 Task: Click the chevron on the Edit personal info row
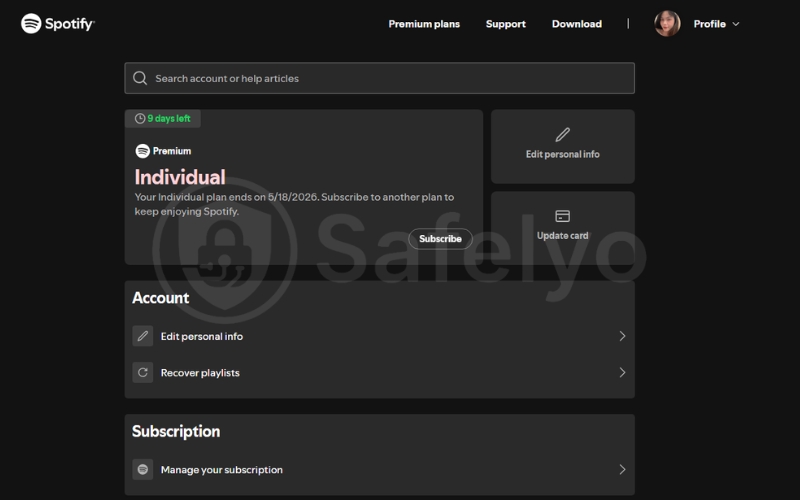(622, 336)
